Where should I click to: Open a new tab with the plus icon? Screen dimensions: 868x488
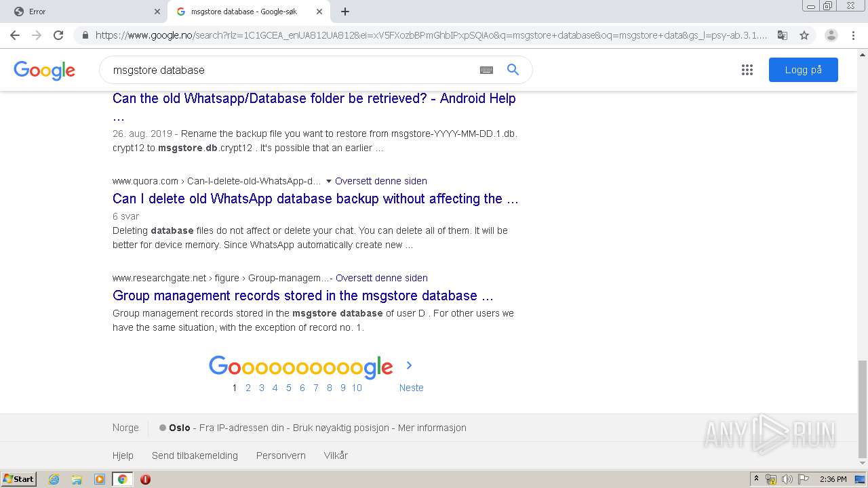[345, 12]
